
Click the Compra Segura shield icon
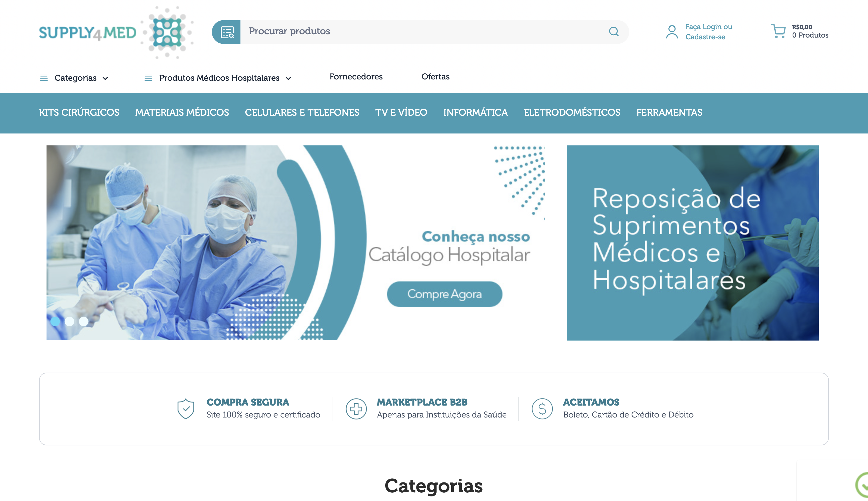pos(186,409)
